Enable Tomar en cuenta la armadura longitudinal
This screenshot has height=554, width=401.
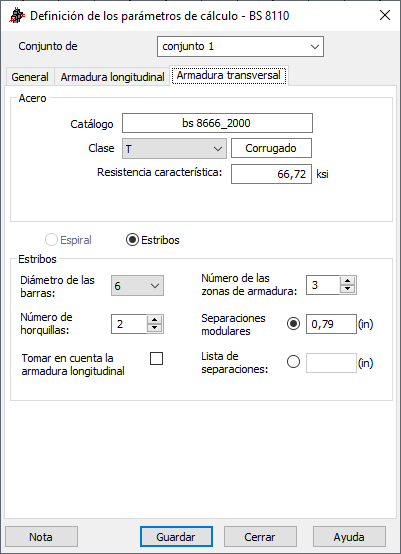point(156,359)
